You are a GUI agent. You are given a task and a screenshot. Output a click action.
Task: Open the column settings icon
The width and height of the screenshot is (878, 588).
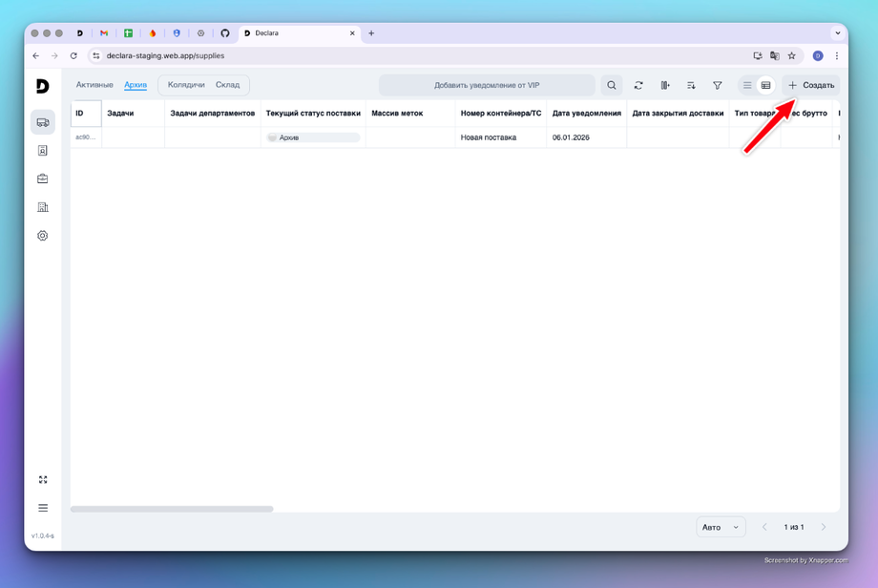(664, 85)
